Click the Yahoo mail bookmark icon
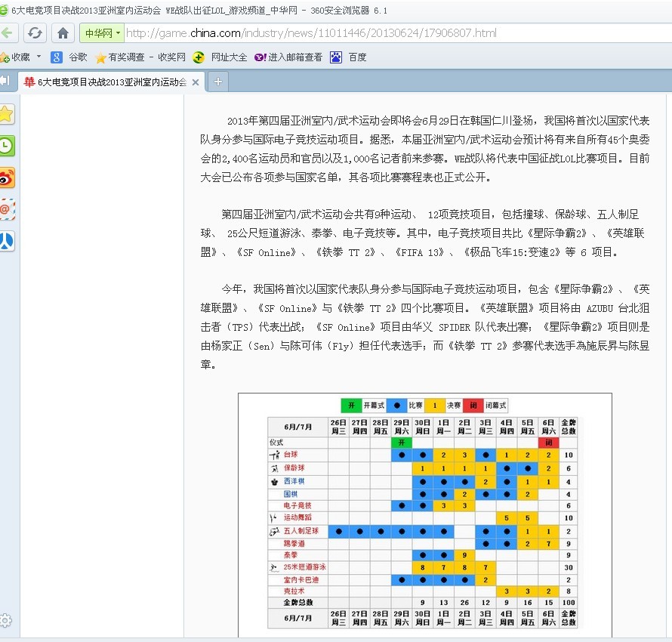 click(260, 57)
